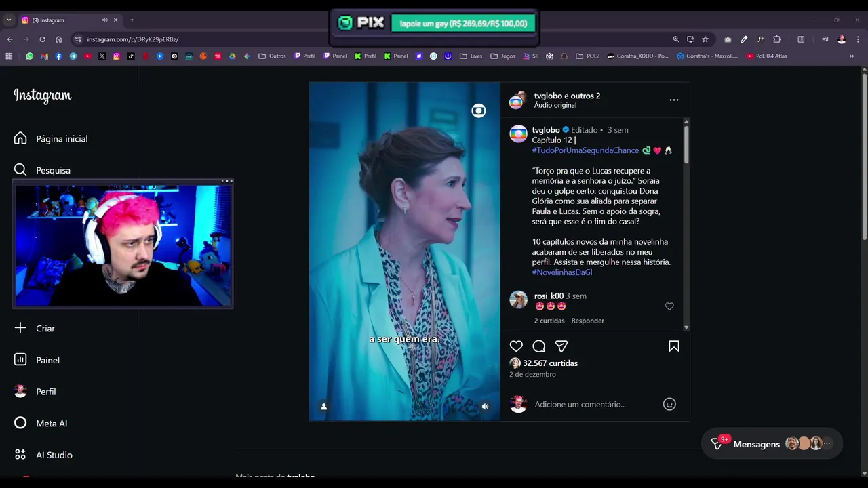
Task: Open the Gmail bookmark
Action: (45, 56)
